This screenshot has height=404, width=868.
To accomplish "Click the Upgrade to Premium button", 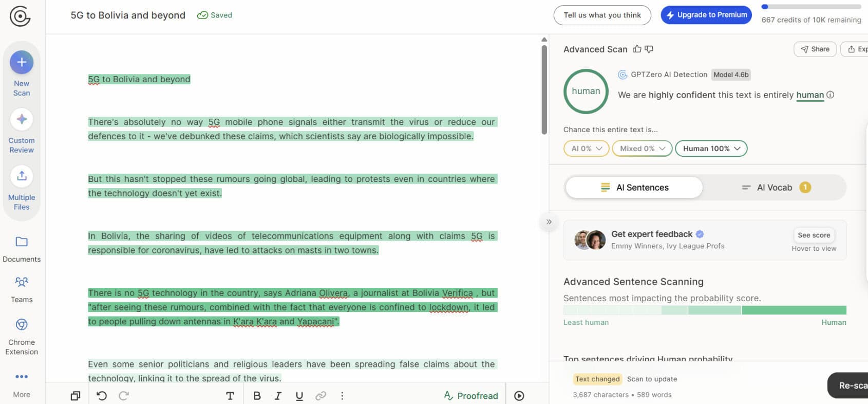I will pyautogui.click(x=706, y=15).
